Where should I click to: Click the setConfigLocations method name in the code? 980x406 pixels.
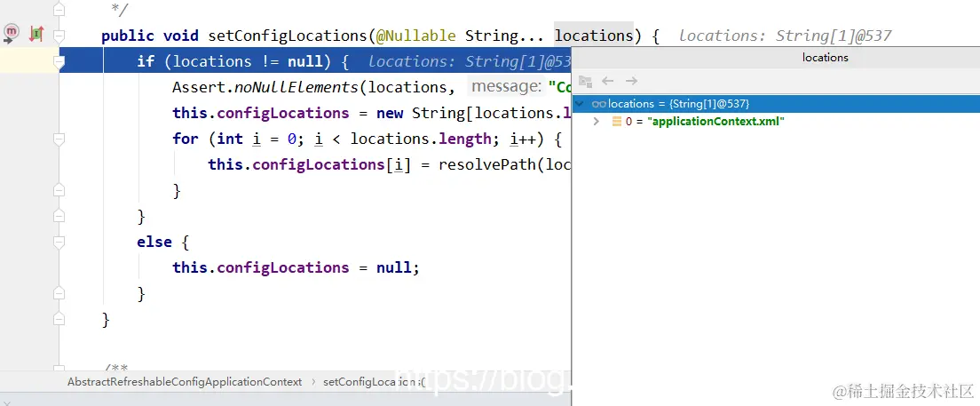click(x=288, y=36)
